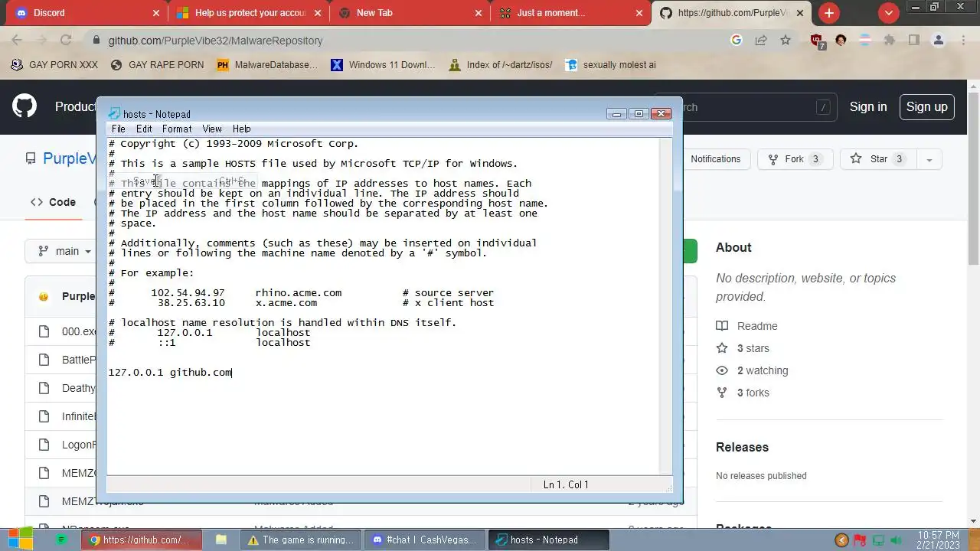Click the Releases heading link
Screen dimensions: 980x551
[742, 447]
